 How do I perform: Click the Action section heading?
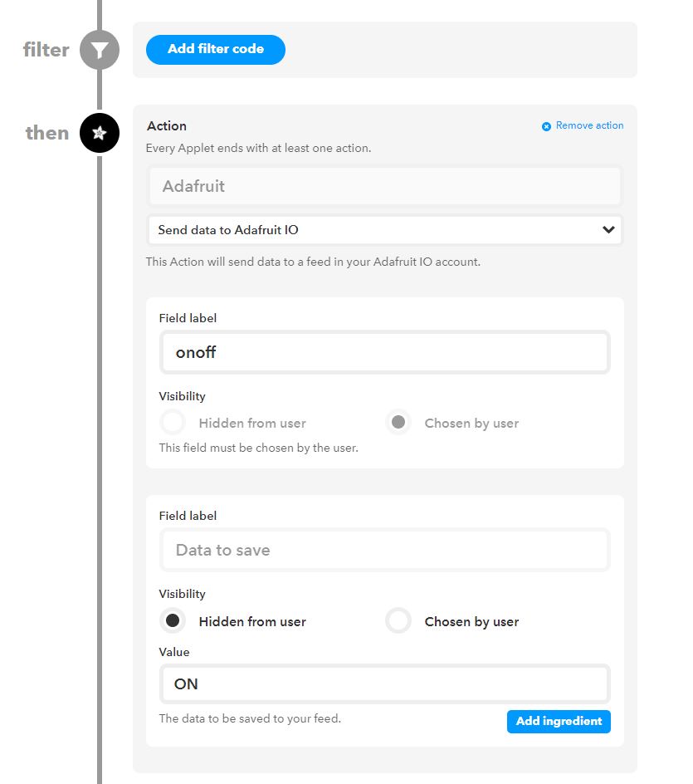pyautogui.click(x=167, y=125)
